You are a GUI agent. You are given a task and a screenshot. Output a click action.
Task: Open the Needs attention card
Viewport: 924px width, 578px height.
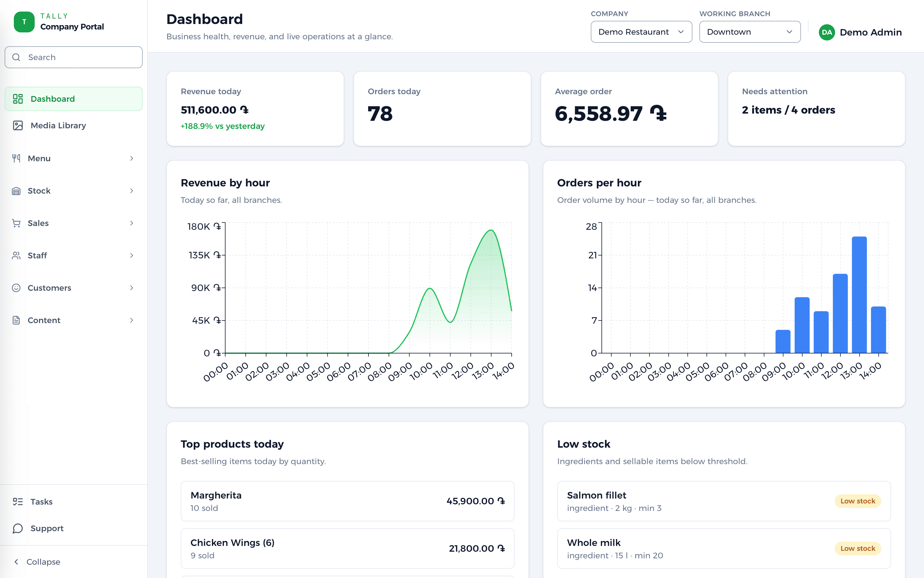point(816,109)
